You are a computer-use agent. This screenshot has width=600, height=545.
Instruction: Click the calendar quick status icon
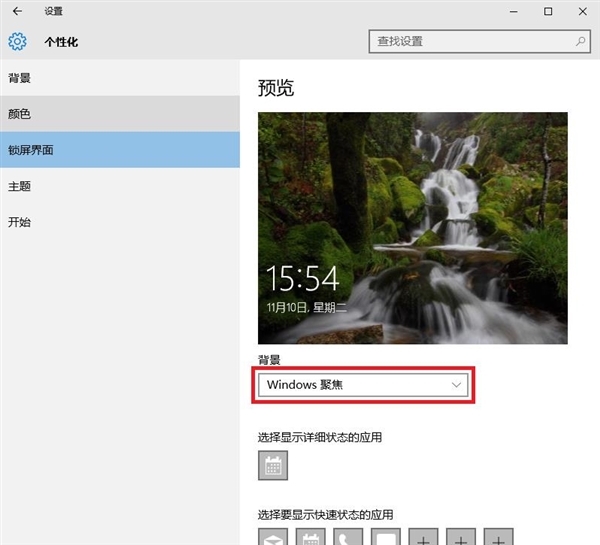(311, 537)
